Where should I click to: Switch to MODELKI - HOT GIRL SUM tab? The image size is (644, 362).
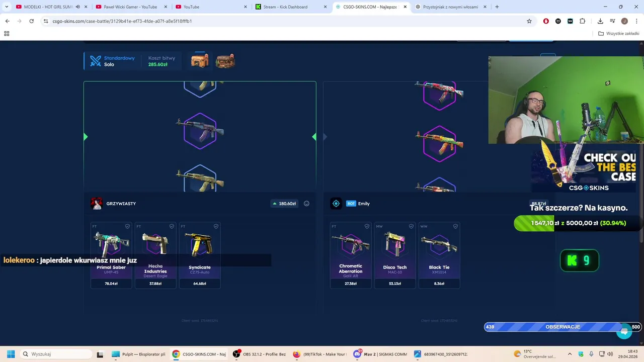click(47, 7)
